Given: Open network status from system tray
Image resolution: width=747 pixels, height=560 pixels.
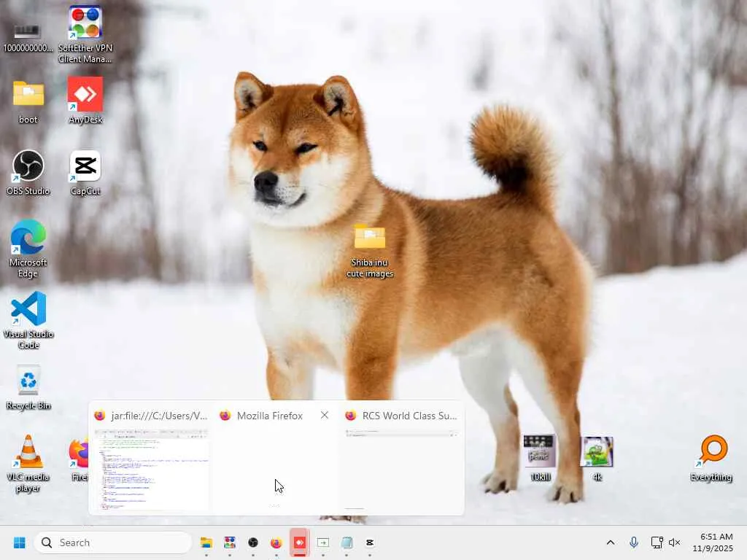Looking at the screenshot, I should pos(657,542).
